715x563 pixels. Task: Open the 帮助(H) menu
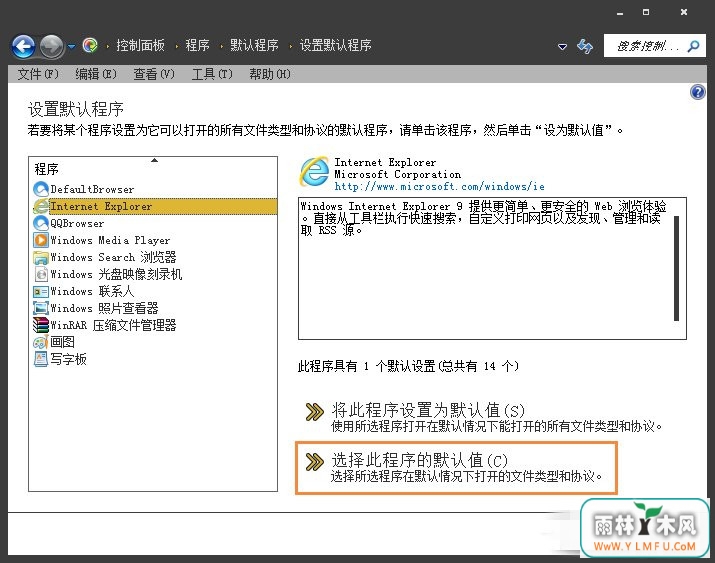(270, 73)
